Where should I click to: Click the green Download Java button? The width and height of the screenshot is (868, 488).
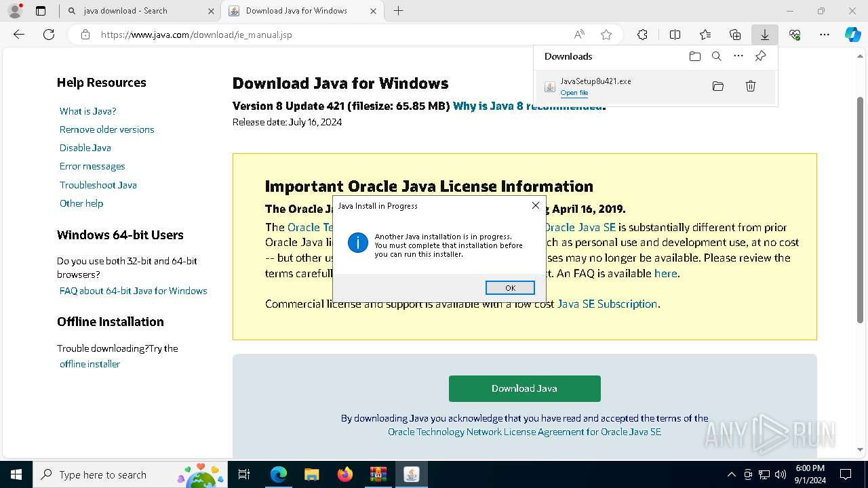coord(525,388)
